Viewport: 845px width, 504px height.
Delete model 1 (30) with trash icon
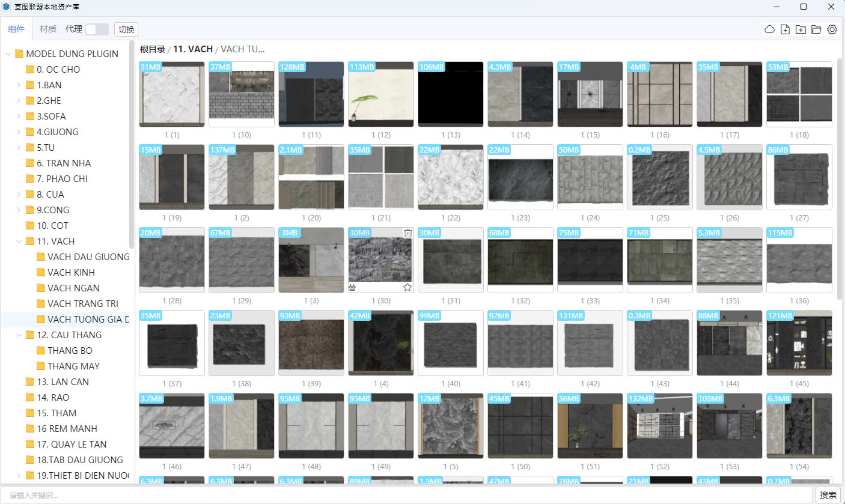pos(407,233)
